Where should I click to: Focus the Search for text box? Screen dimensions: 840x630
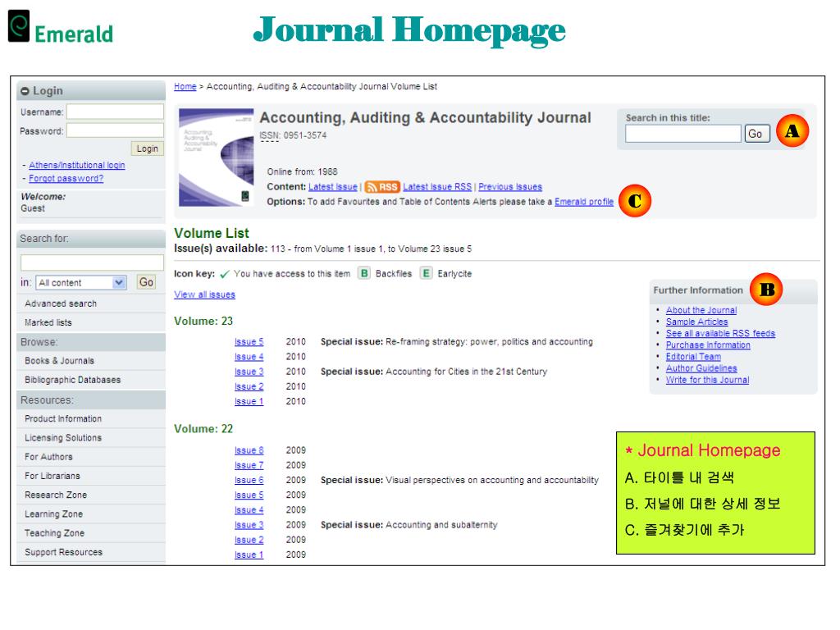click(92, 262)
